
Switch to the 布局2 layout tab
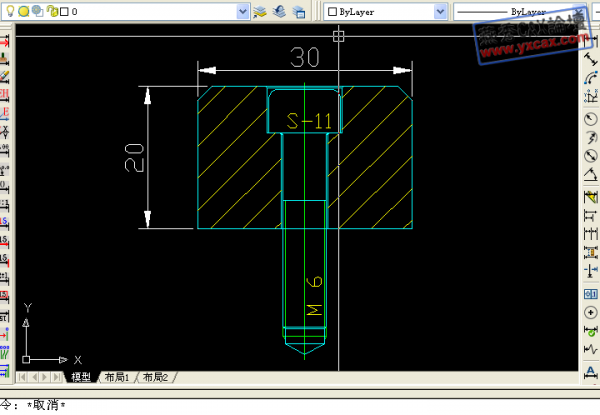point(155,378)
